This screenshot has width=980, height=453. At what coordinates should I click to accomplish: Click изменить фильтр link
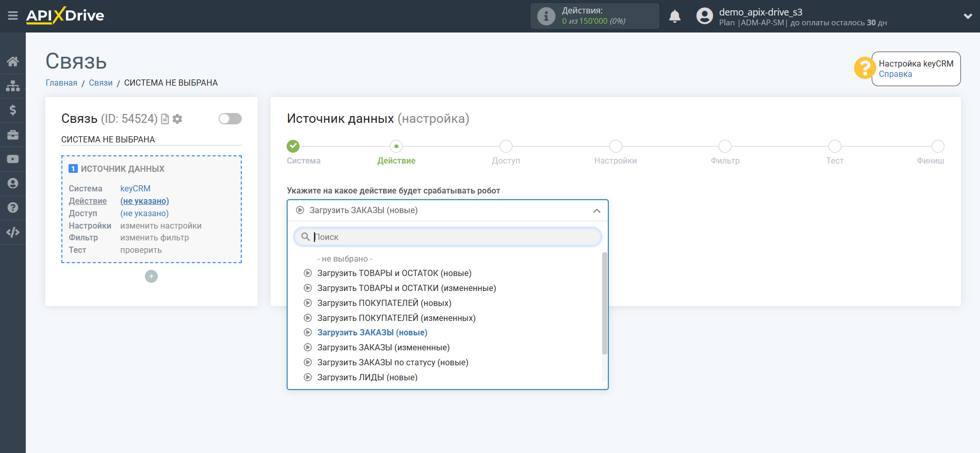tap(155, 238)
